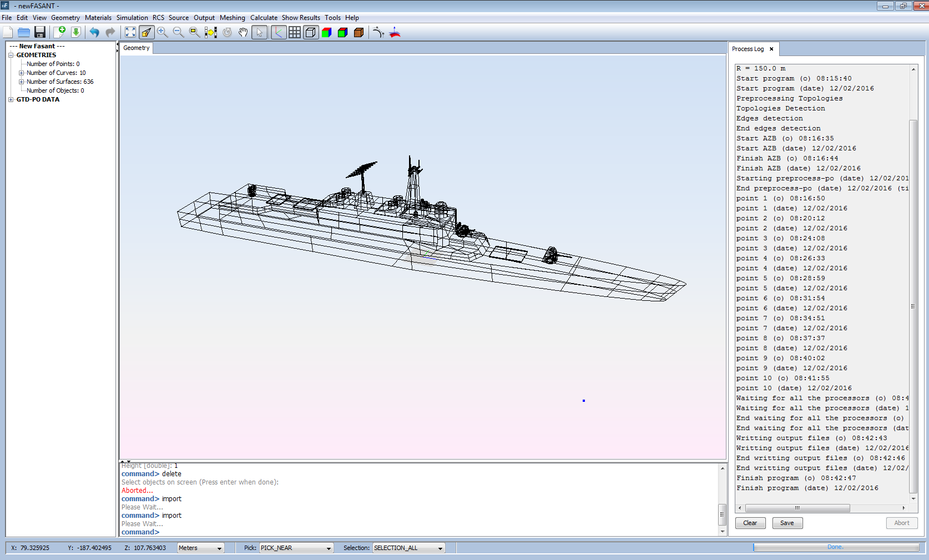929x560 pixels.
Task: Open the Meters units dropdown
Action: pyautogui.click(x=200, y=548)
